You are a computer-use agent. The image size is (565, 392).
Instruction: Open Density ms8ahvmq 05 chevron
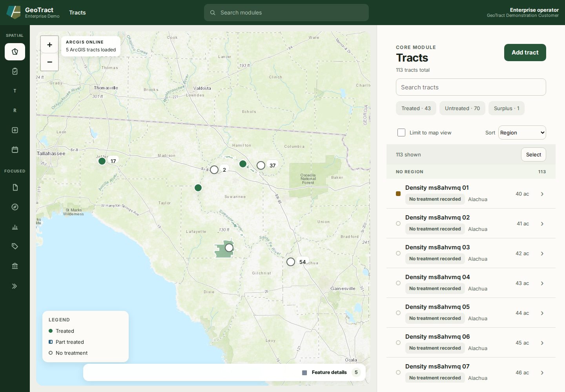tap(542, 313)
